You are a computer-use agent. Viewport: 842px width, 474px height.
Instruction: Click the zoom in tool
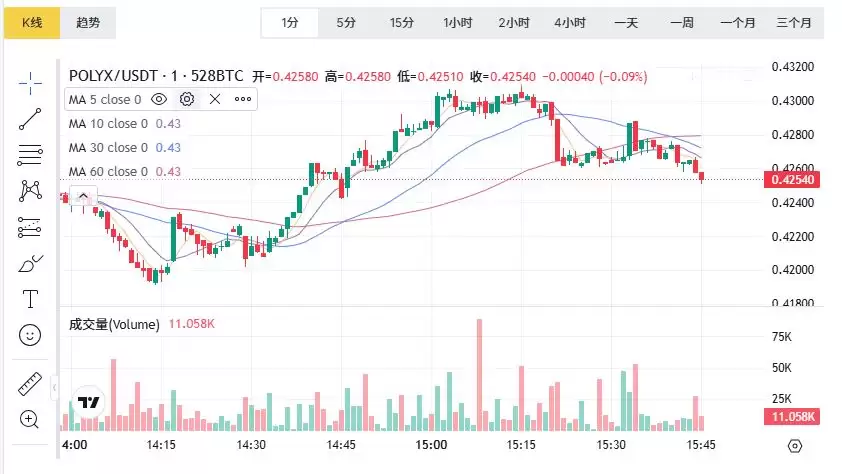coord(30,419)
